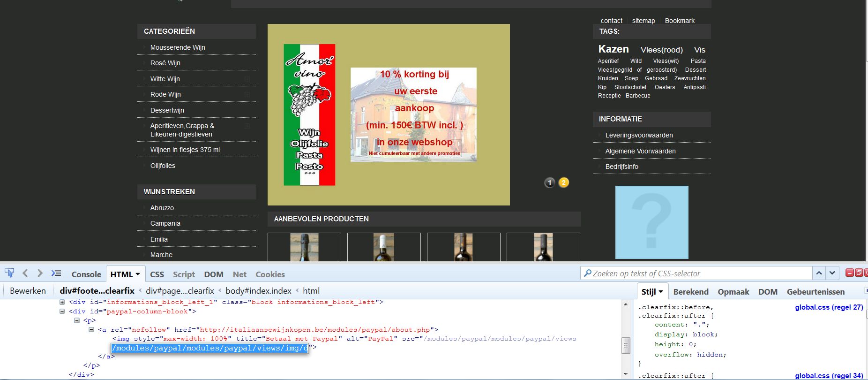Image resolution: width=868 pixels, height=380 pixels.
Task: Open the Stijl tab options dropdown arrow
Action: (661, 292)
